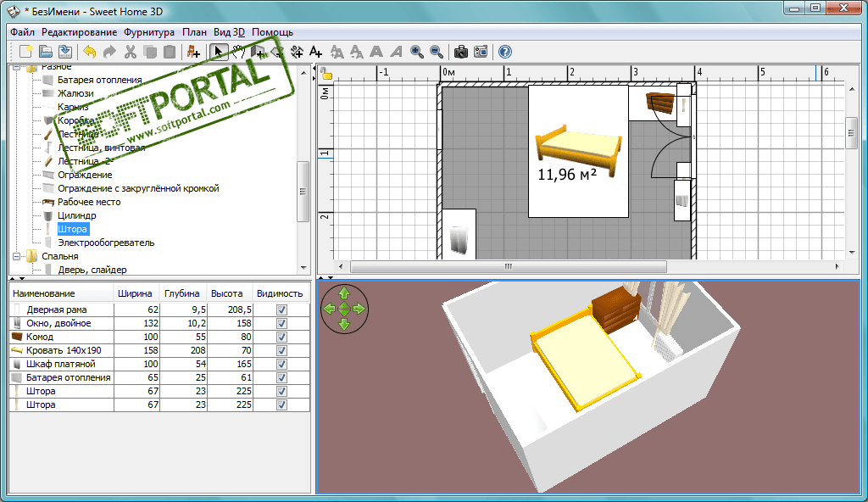Undo the last action
The height and width of the screenshot is (502, 868).
[x=90, y=52]
